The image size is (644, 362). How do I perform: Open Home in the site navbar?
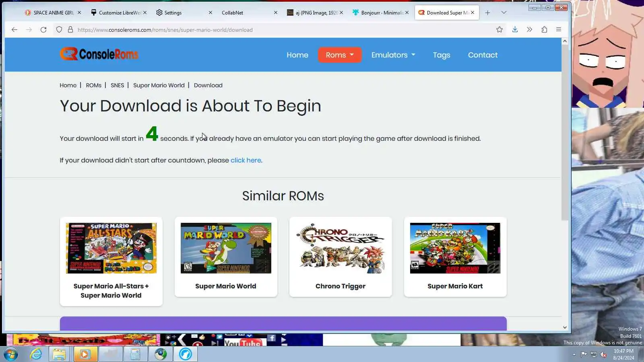click(x=297, y=55)
